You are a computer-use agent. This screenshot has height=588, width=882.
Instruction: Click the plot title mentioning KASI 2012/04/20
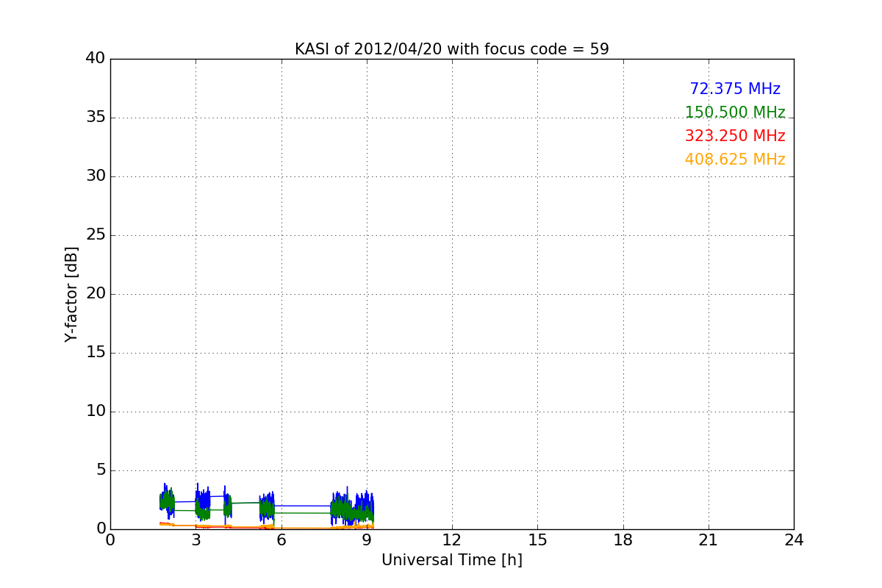click(452, 49)
